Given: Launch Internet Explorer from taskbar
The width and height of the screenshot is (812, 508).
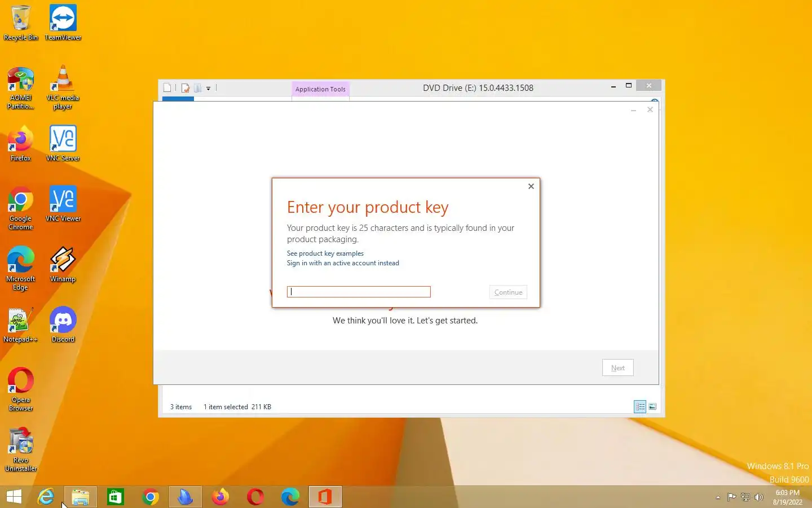Looking at the screenshot, I should pos(46,497).
